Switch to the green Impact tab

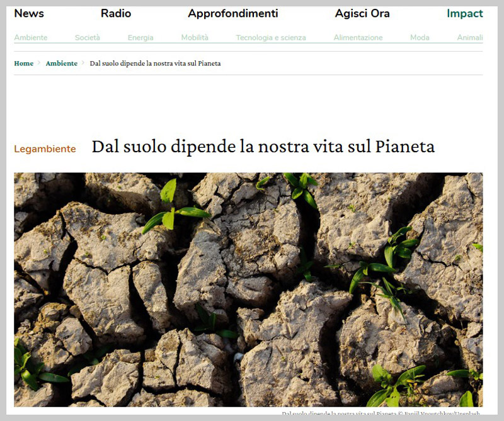click(464, 14)
